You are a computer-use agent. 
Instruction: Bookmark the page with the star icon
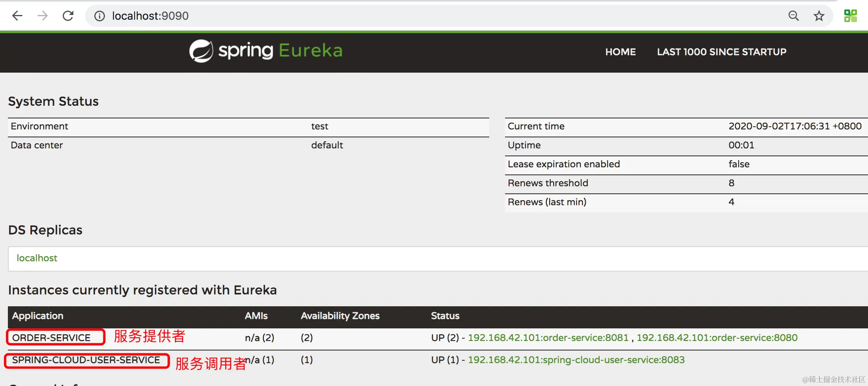click(x=819, y=16)
